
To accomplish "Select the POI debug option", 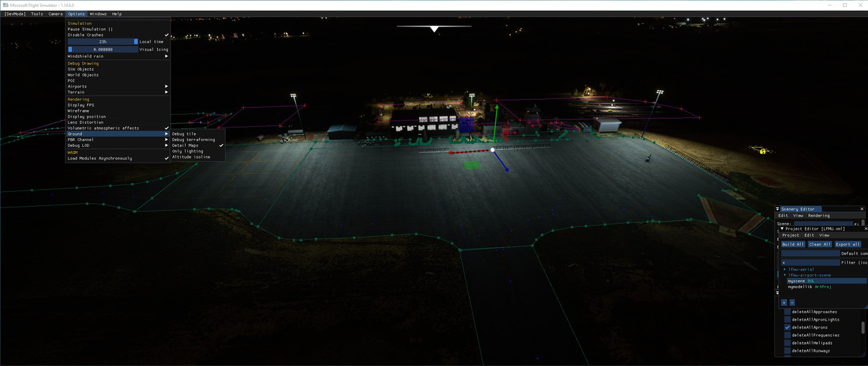I will [x=118, y=81].
